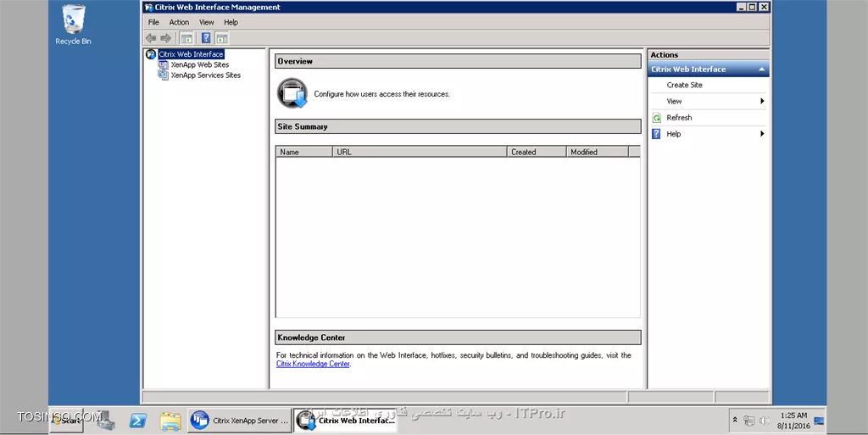Click the title bar Citrix application icon
Screen dimensions: 868x435
pyautogui.click(x=148, y=7)
